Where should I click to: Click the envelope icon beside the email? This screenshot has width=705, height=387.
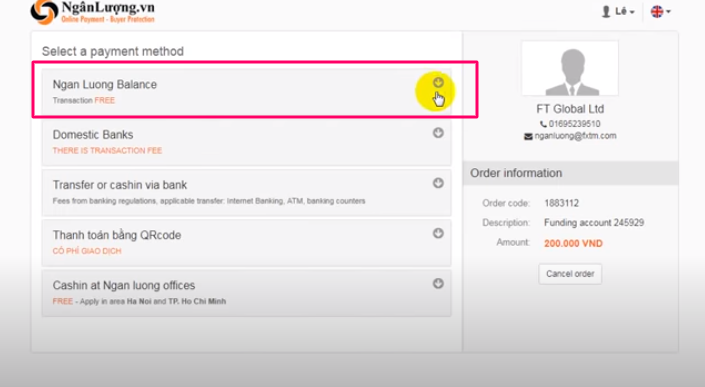pos(528,137)
